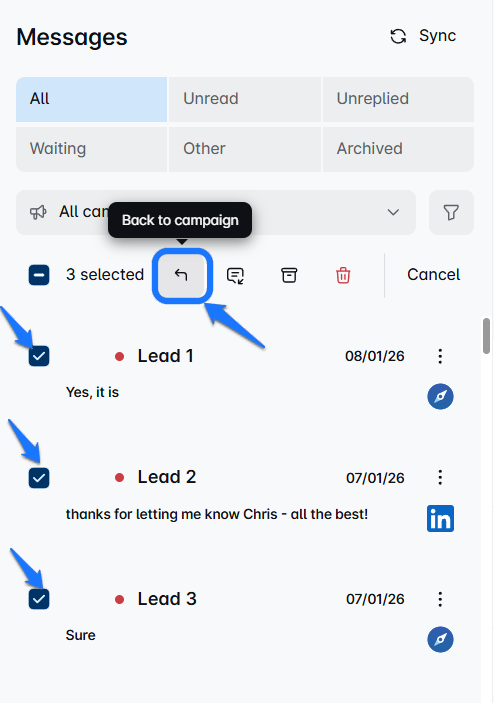
Task: Uncheck the Lead 2 checkbox
Action: point(39,477)
